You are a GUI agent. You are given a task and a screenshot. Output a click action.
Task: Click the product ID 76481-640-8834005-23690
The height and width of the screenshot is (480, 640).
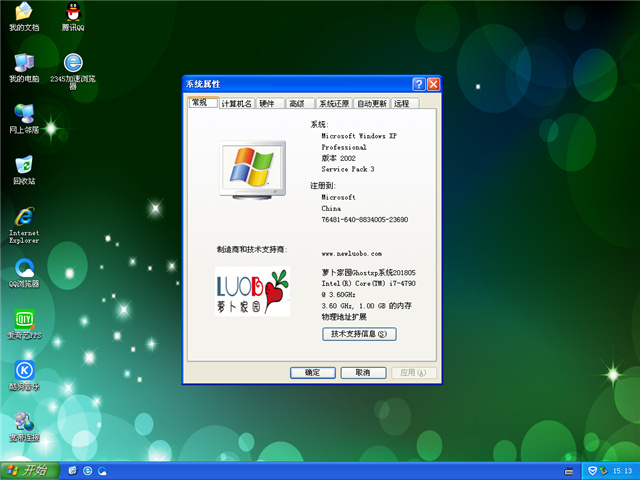pos(364,220)
